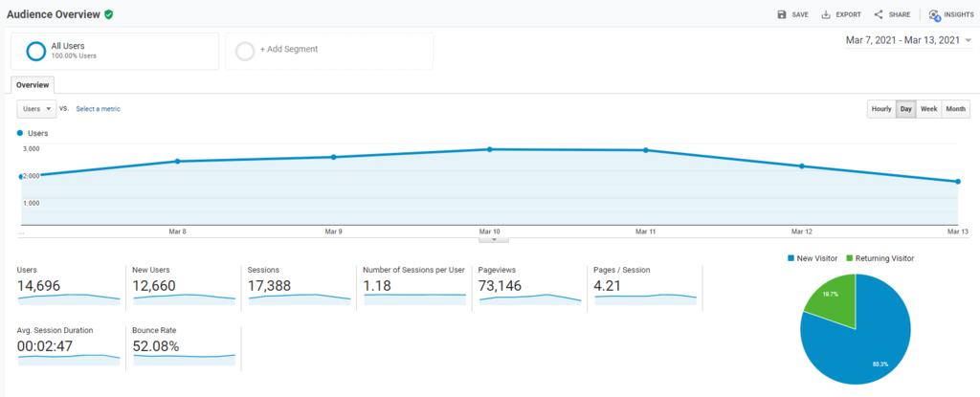This screenshot has height=397, width=980.
Task: Click the Add Segment empty circle icon
Action: (245, 51)
